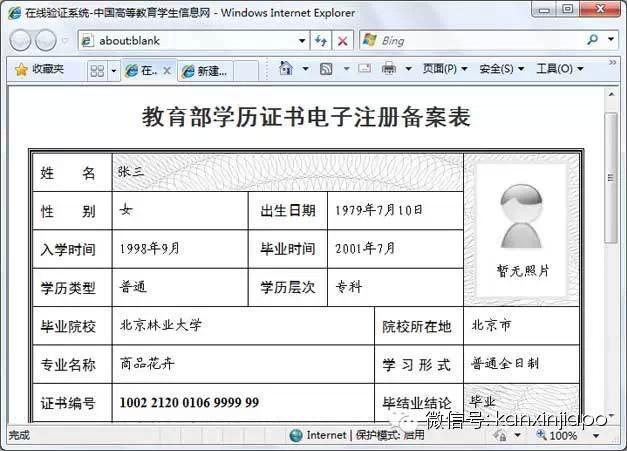Viewport: 627px width, 451px height.
Task: Click the search magnifier icon in Bing box
Action: [593, 41]
